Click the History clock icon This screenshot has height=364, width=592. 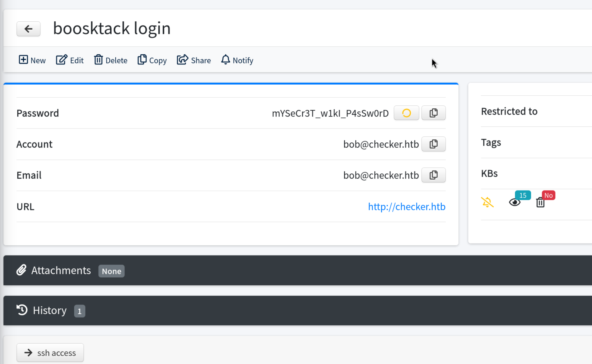22,310
